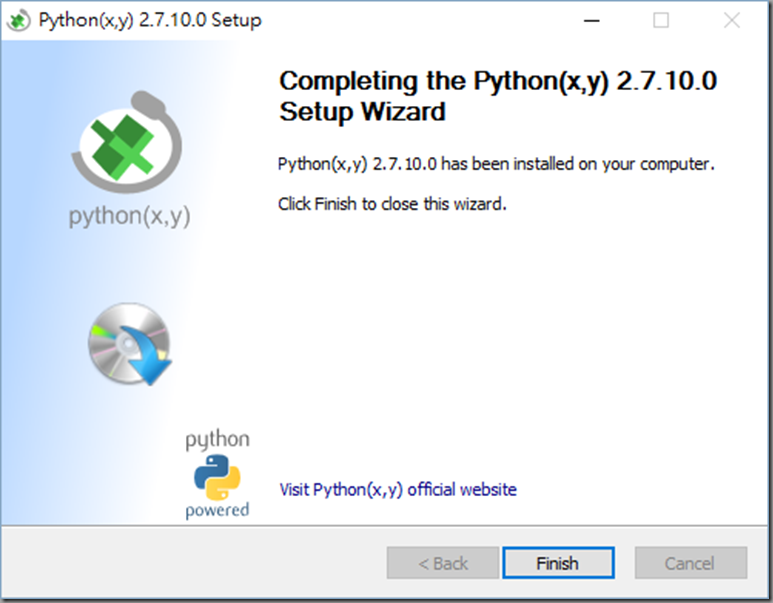Click the 'python' word above the snake logo

[x=217, y=440]
